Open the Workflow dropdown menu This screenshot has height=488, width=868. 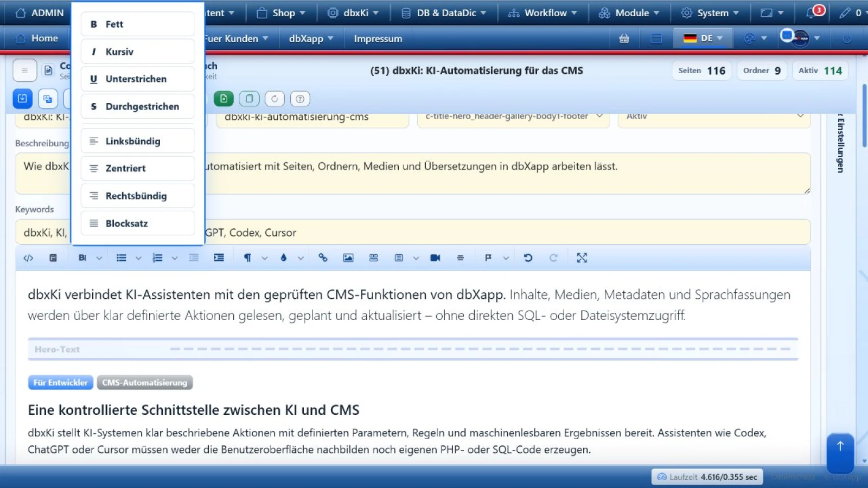click(542, 13)
